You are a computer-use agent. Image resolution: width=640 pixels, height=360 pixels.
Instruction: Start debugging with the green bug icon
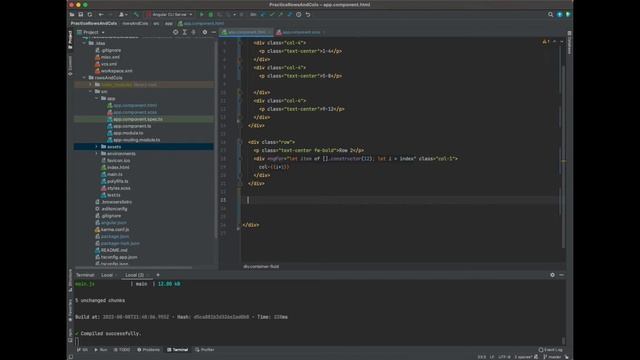(211, 15)
